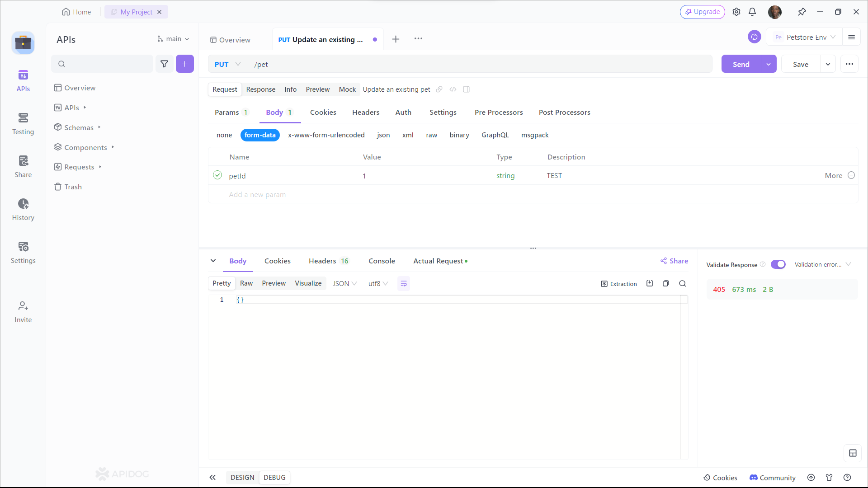Click the save response to file icon
868x488 pixels.
tap(649, 284)
